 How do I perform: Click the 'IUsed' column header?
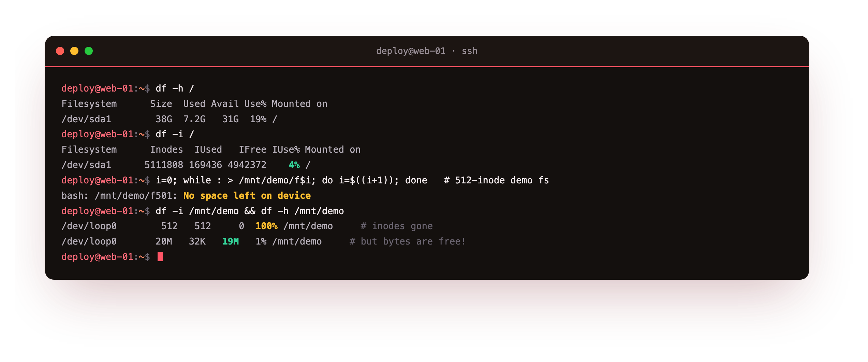(208, 150)
